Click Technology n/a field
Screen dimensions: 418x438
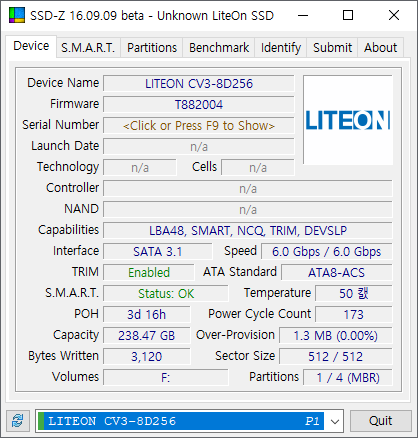click(x=140, y=168)
